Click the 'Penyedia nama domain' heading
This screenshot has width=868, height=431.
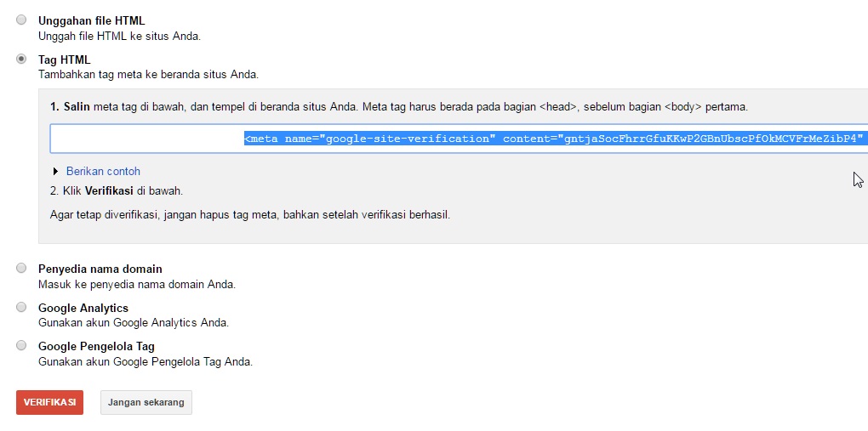pos(100,269)
